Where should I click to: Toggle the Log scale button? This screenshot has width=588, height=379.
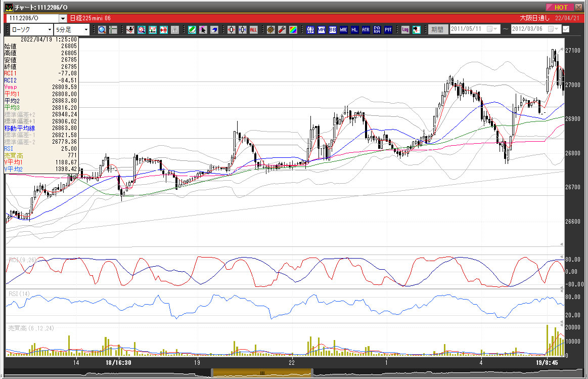click(405, 30)
